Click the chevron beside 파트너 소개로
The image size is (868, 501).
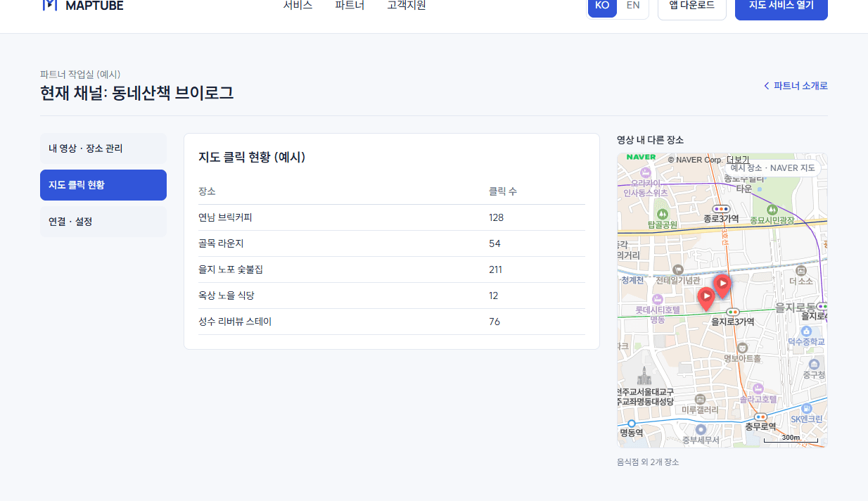767,86
